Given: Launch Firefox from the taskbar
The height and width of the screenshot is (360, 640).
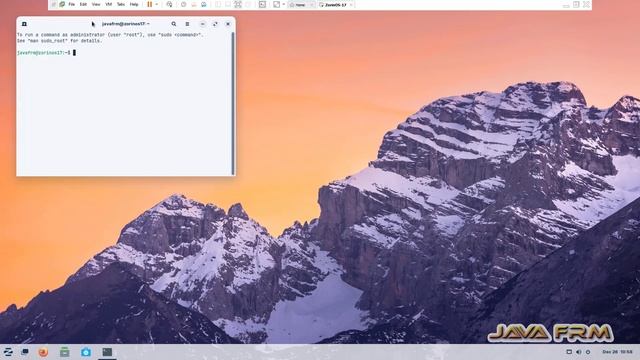Looking at the screenshot, I should coord(43,352).
